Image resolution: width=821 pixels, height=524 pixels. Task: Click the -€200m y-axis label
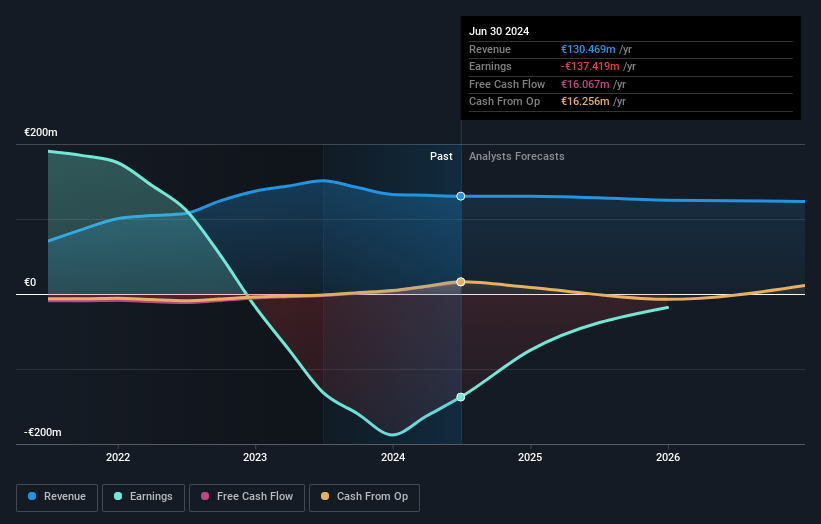coord(42,432)
